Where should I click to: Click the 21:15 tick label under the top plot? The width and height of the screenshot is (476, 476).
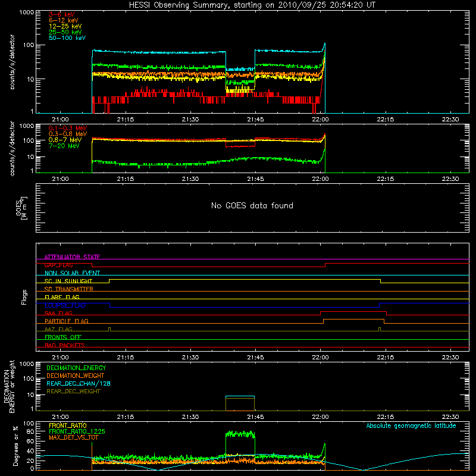pyautogui.click(x=126, y=120)
